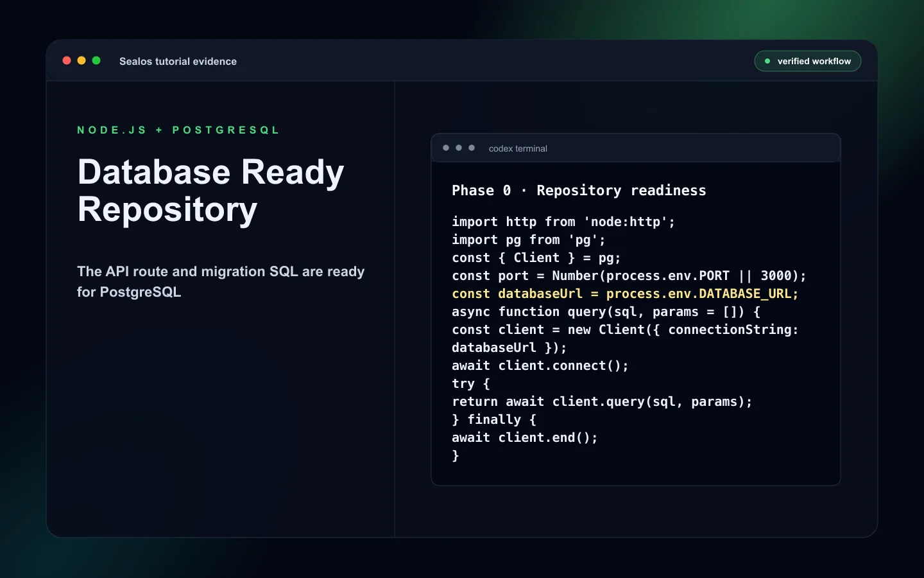This screenshot has width=924, height=578.
Task: Click the final closing brace line
Action: coord(456,455)
